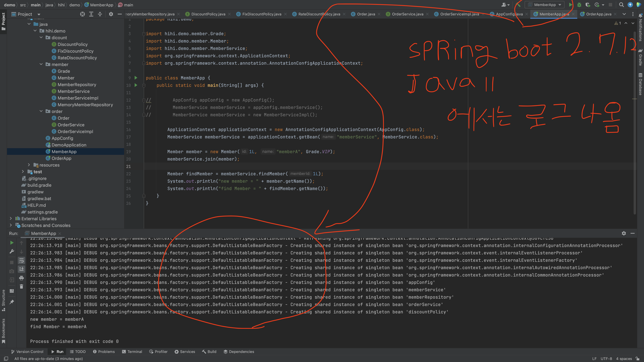This screenshot has height=362, width=644.
Task: Open Run panel settings gear
Action: click(x=624, y=233)
